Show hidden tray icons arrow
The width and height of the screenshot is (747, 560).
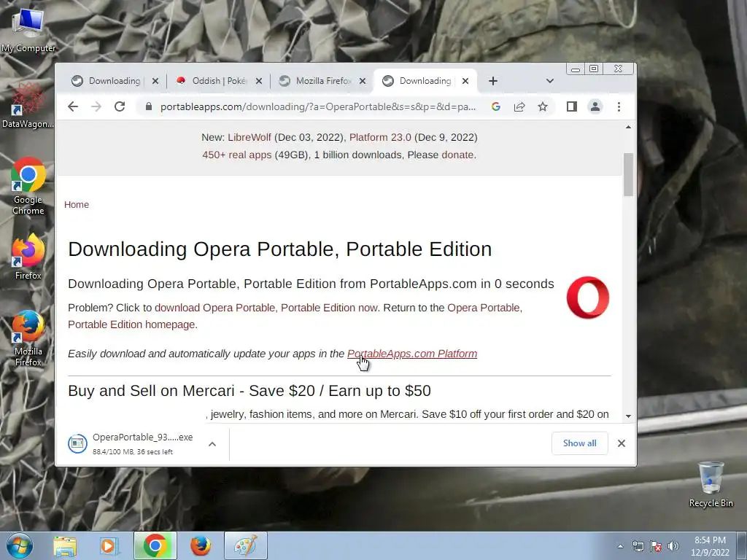pos(620,546)
